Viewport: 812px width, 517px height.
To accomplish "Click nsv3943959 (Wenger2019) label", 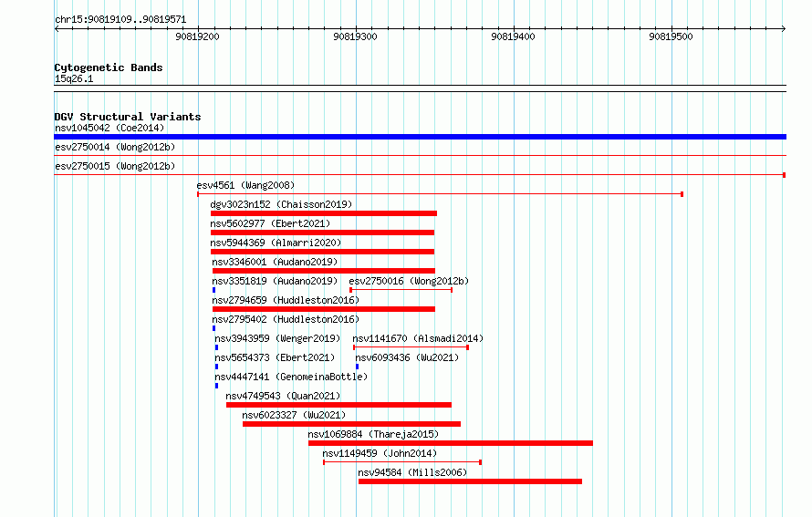I will pos(277,338).
